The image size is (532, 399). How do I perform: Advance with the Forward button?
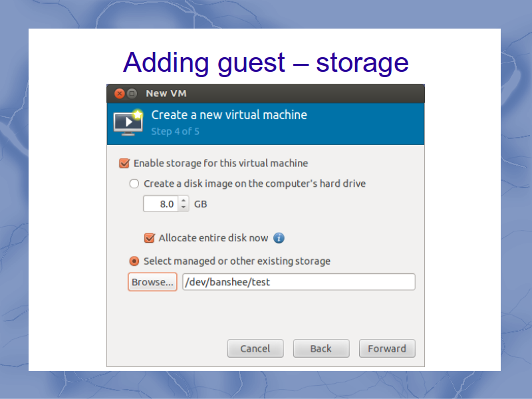click(x=387, y=348)
